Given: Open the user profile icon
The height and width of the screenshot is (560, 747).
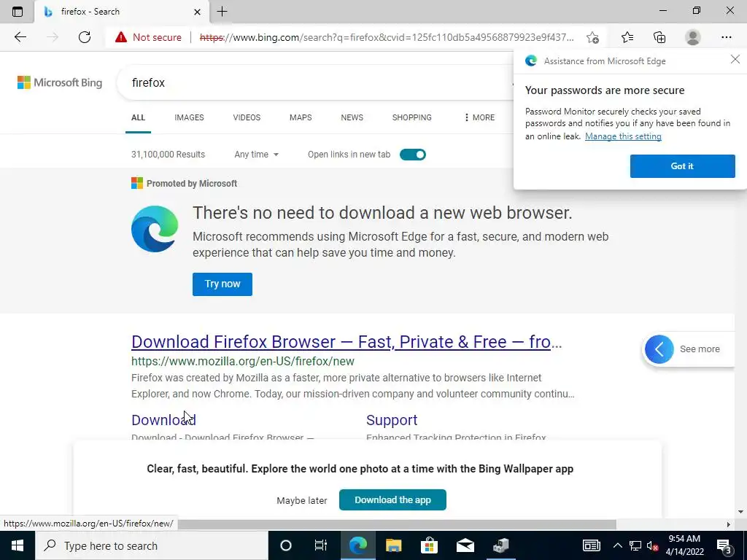Looking at the screenshot, I should (x=693, y=37).
